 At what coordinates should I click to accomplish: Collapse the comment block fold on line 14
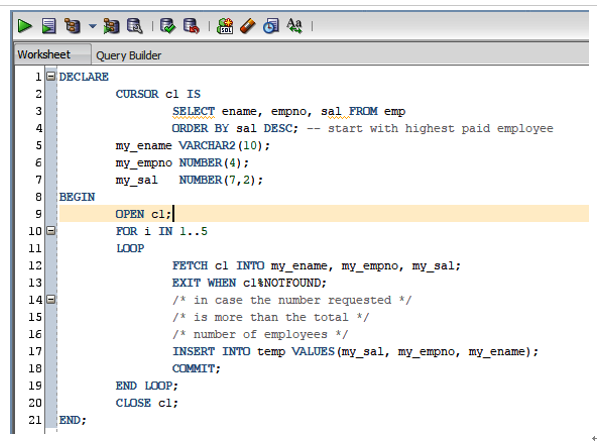pos(51,299)
